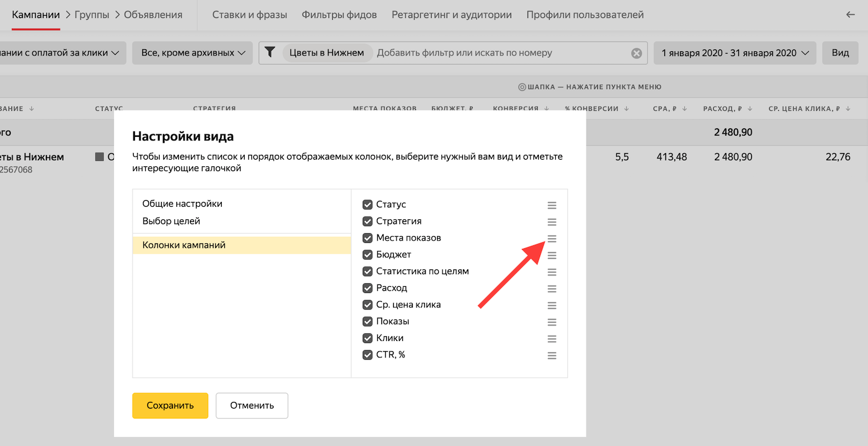Sort by Ср. цена клика column arrow
The width and height of the screenshot is (868, 446).
click(848, 108)
